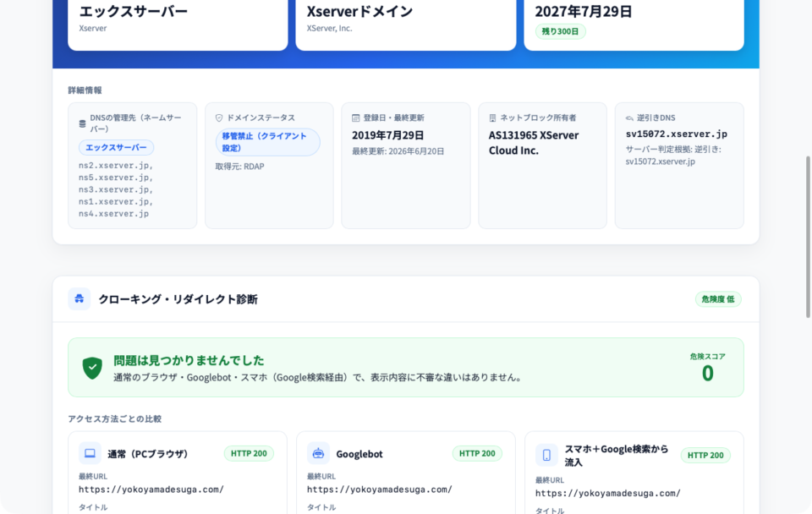Click final URL under 通常（PCブラウザ）
812x514 pixels.
click(x=151, y=489)
